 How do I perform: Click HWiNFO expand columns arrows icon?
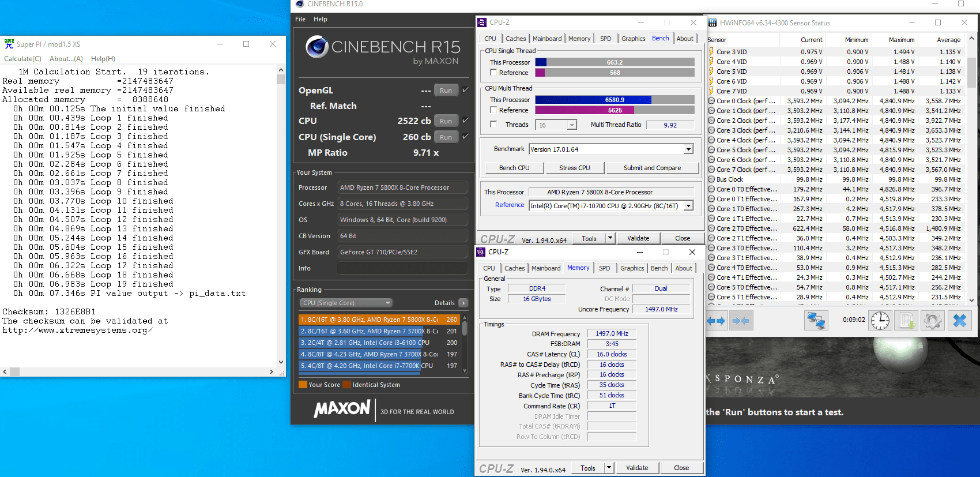[x=717, y=321]
